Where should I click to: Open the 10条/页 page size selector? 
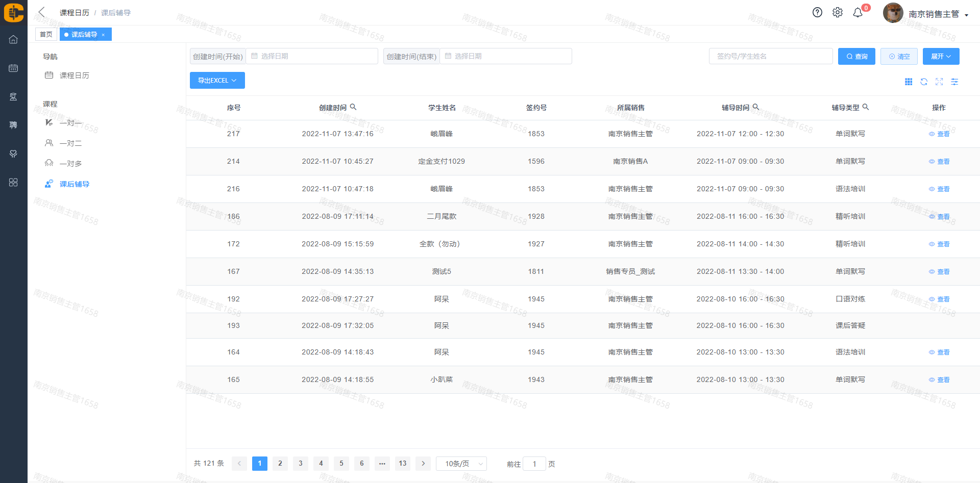click(x=461, y=464)
